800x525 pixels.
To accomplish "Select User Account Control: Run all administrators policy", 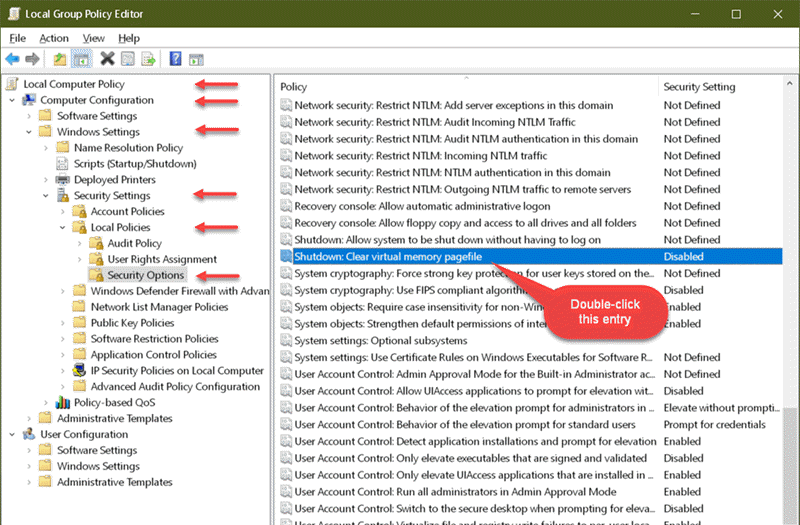I will 455,492.
